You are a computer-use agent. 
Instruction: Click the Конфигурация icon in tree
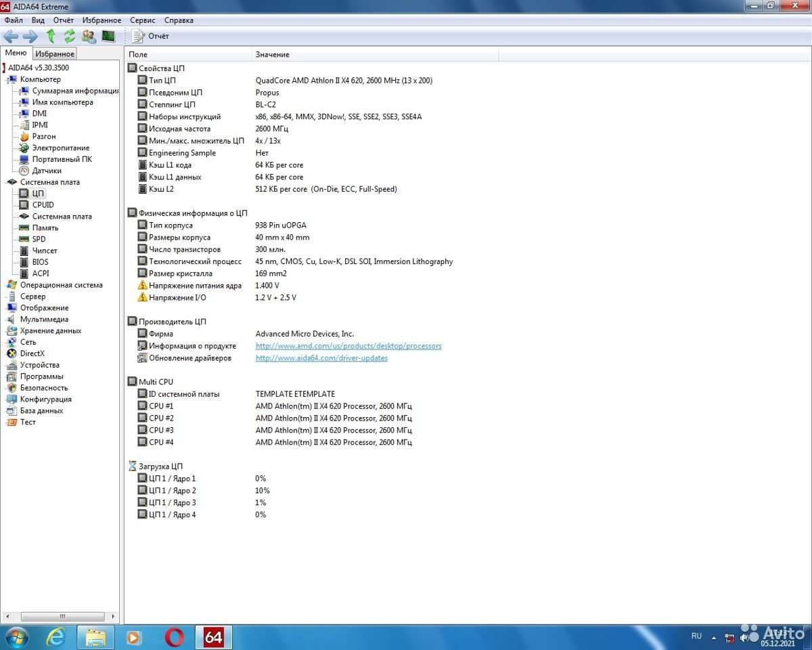pyautogui.click(x=12, y=399)
